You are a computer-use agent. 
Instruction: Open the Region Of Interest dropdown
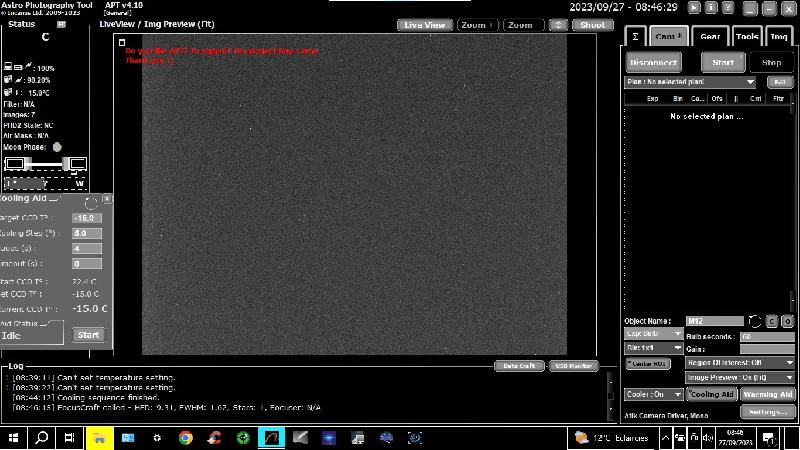pyautogui.click(x=739, y=363)
